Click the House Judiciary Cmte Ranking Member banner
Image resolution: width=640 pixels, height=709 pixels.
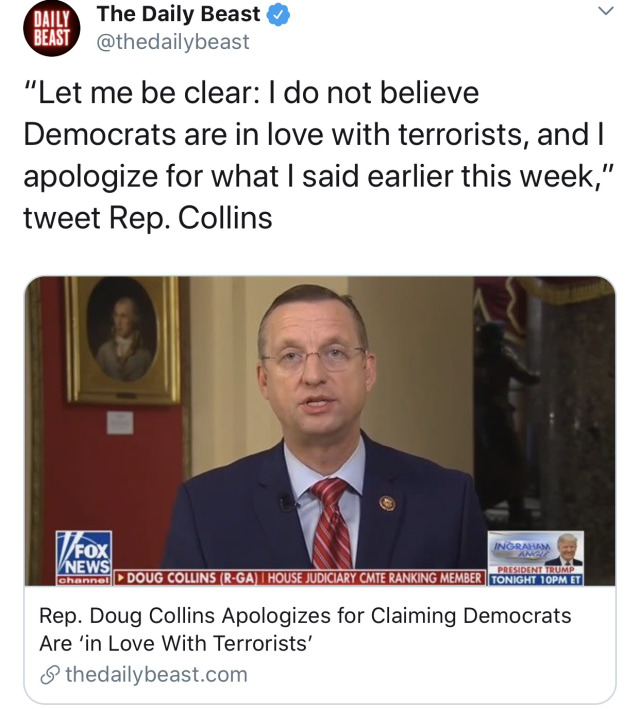point(375,578)
